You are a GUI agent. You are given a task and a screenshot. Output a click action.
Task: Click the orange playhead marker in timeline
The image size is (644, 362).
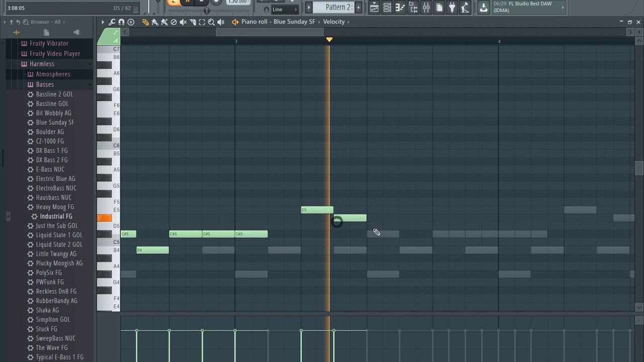(x=329, y=40)
